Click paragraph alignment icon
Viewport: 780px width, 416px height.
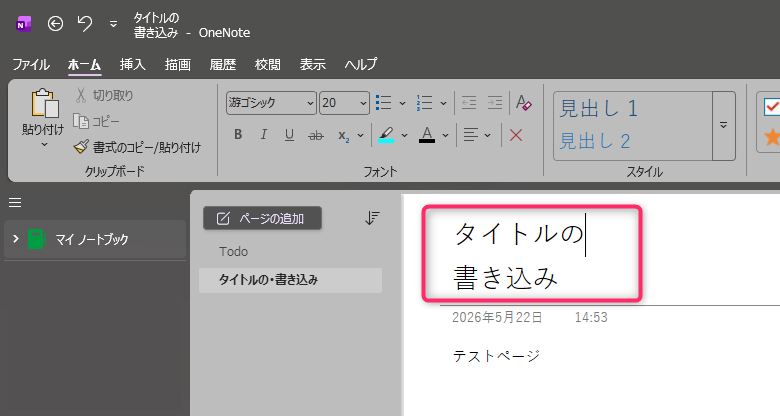(x=471, y=134)
